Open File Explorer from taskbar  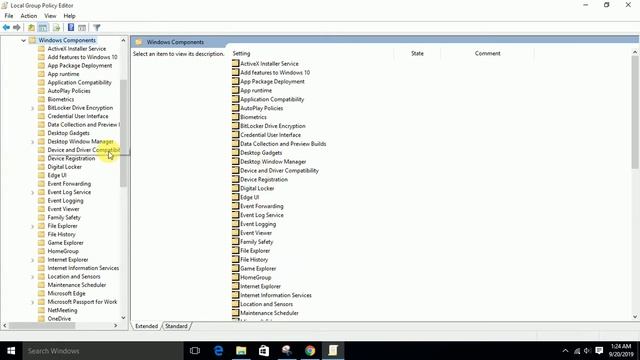click(241, 351)
